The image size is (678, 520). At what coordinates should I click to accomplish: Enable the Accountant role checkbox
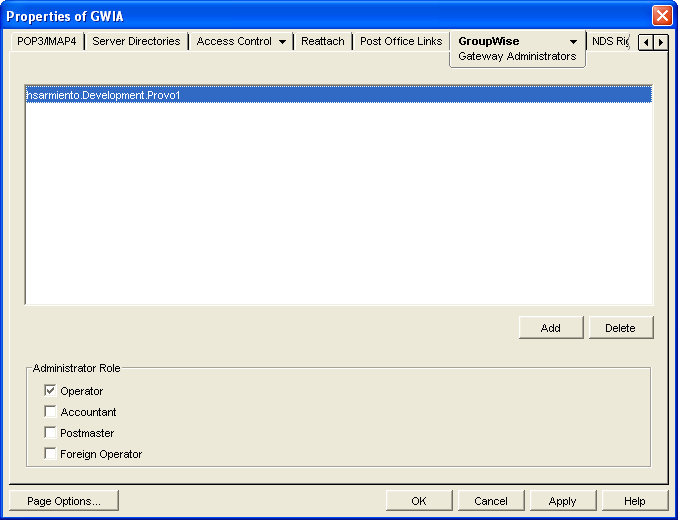click(50, 412)
